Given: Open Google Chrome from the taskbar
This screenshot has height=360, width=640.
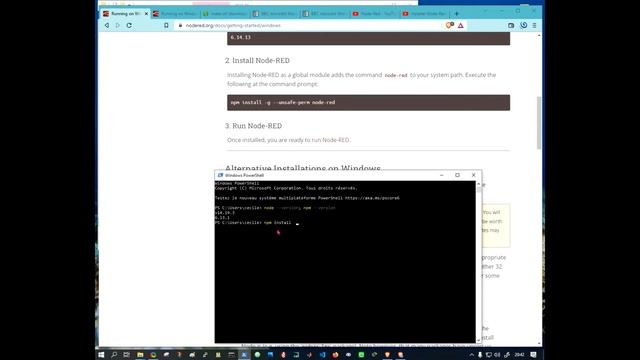Looking at the screenshot, I should click(x=153, y=355).
